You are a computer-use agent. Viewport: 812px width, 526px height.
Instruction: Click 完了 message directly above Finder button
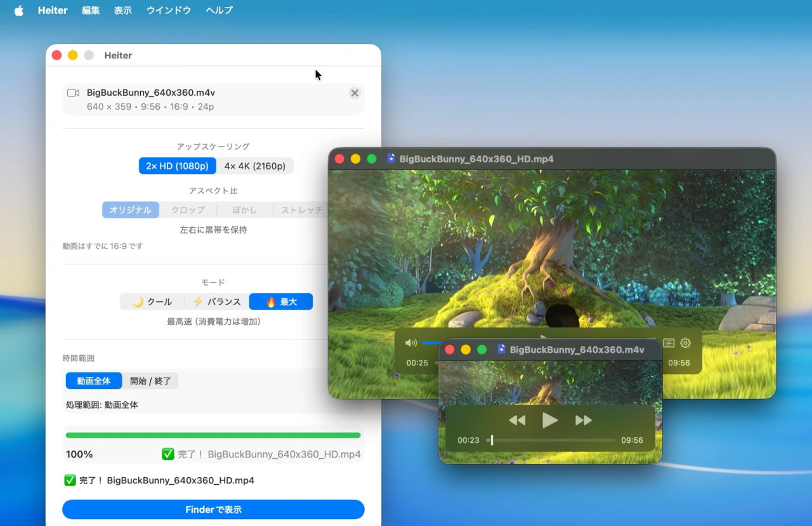[x=159, y=480]
